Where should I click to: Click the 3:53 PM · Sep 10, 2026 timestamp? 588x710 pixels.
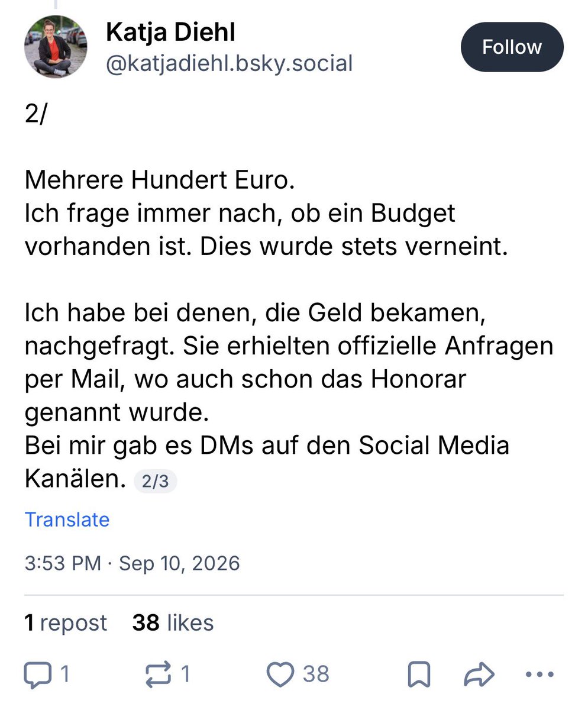[132, 563]
